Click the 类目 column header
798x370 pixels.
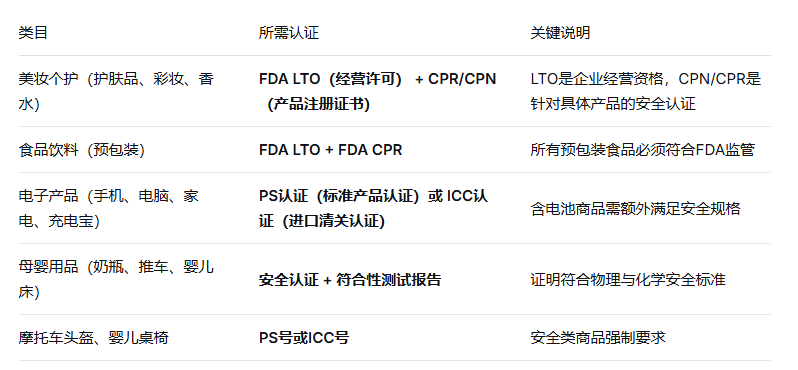[x=34, y=33]
